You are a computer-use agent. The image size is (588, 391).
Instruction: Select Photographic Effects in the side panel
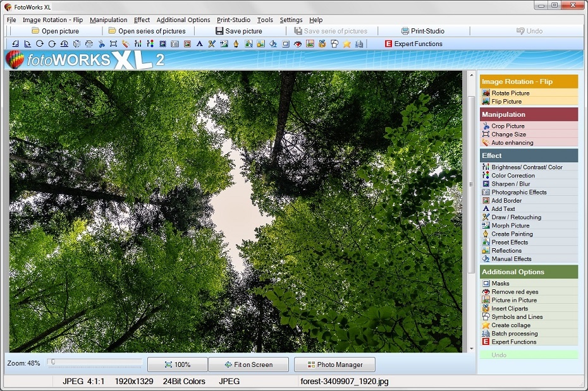point(529,192)
